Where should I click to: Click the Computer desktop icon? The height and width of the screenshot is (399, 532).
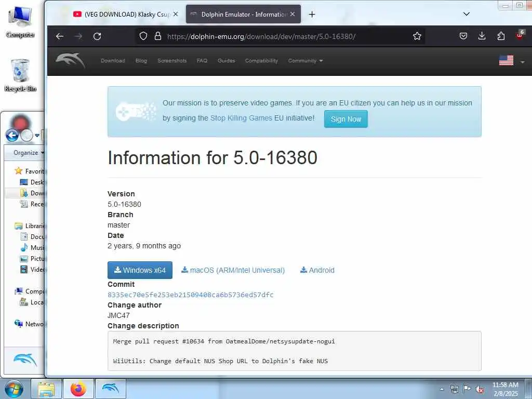(x=20, y=22)
